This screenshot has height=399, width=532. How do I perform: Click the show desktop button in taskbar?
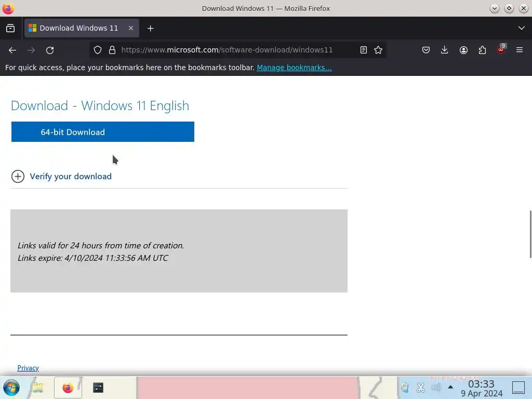coord(518,388)
